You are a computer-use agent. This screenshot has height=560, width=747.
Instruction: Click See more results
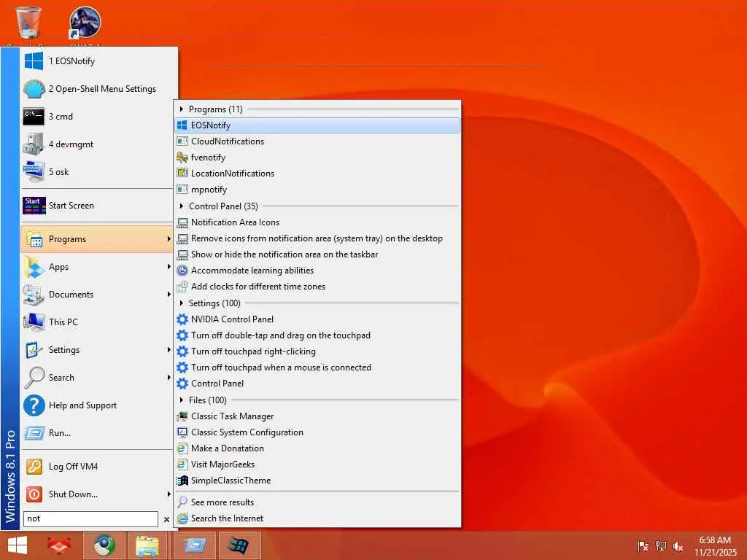[x=318, y=502]
